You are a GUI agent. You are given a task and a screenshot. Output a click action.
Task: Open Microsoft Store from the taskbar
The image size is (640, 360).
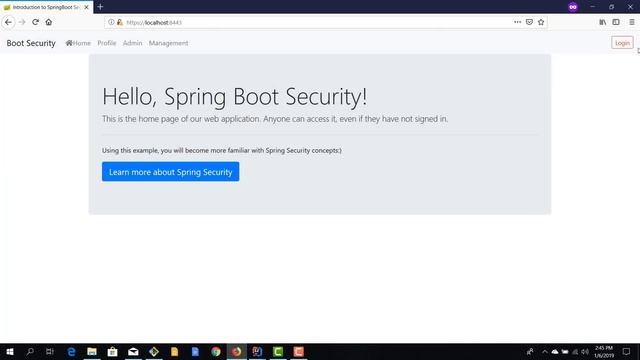tap(112, 351)
